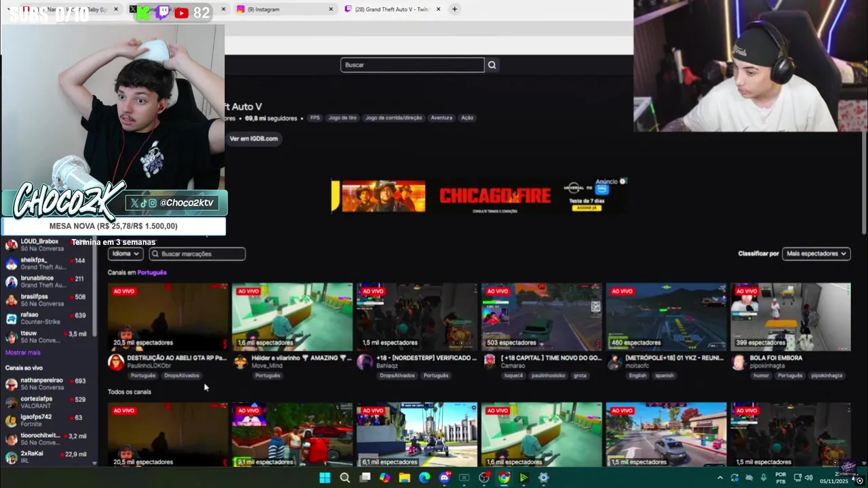This screenshot has height=488, width=868.
Task: Click luquet4 tag under Camarao stream
Action: [513, 375]
